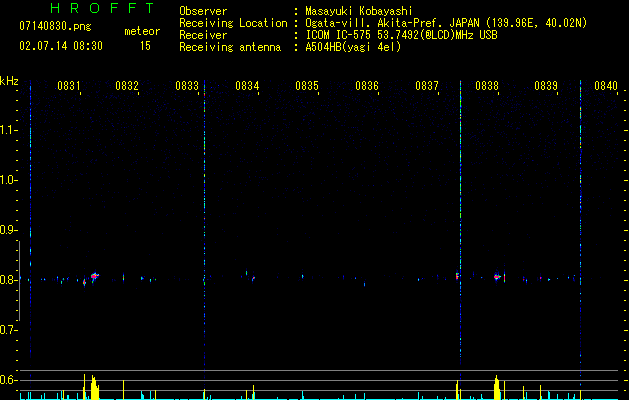Click the 1.1 frequency axis label

tap(9, 130)
